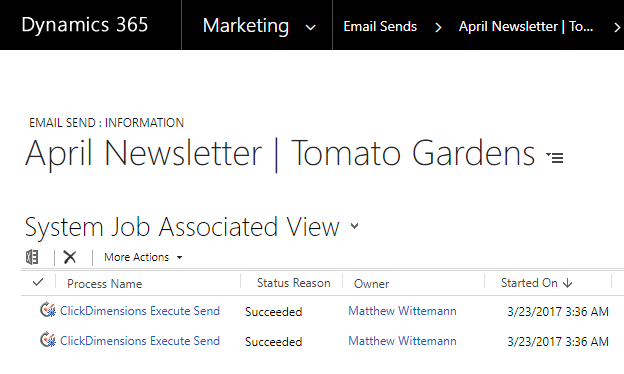
Task: Open the Dynamics 365 home link
Action: click(85, 25)
